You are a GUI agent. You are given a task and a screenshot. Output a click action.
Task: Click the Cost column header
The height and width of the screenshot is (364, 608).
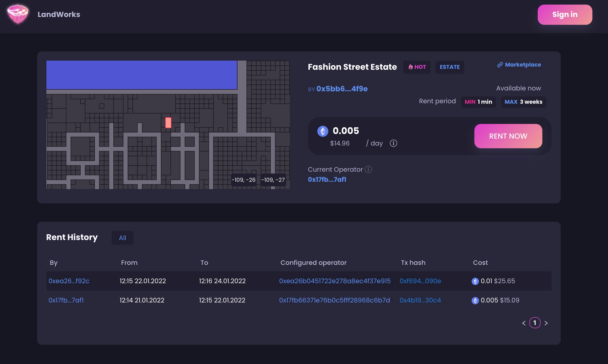480,263
